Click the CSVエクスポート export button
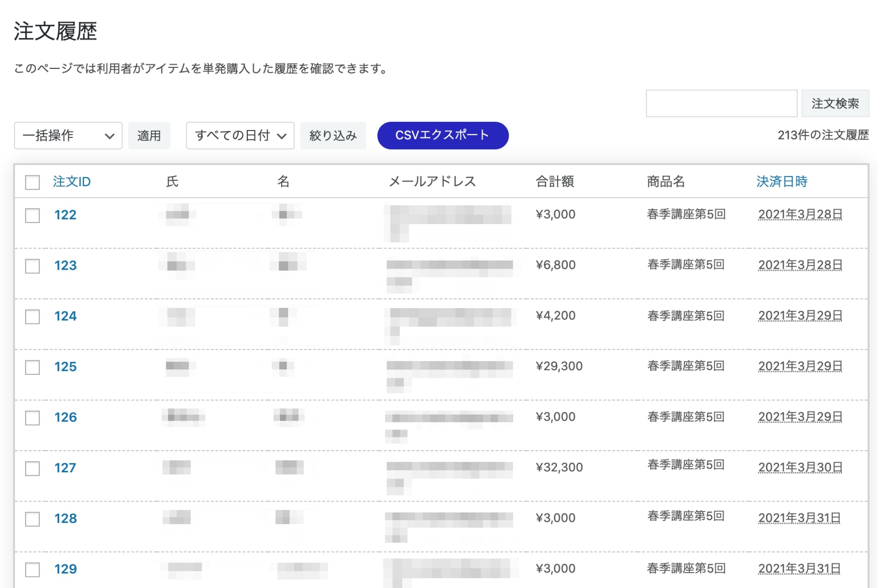 click(x=442, y=136)
